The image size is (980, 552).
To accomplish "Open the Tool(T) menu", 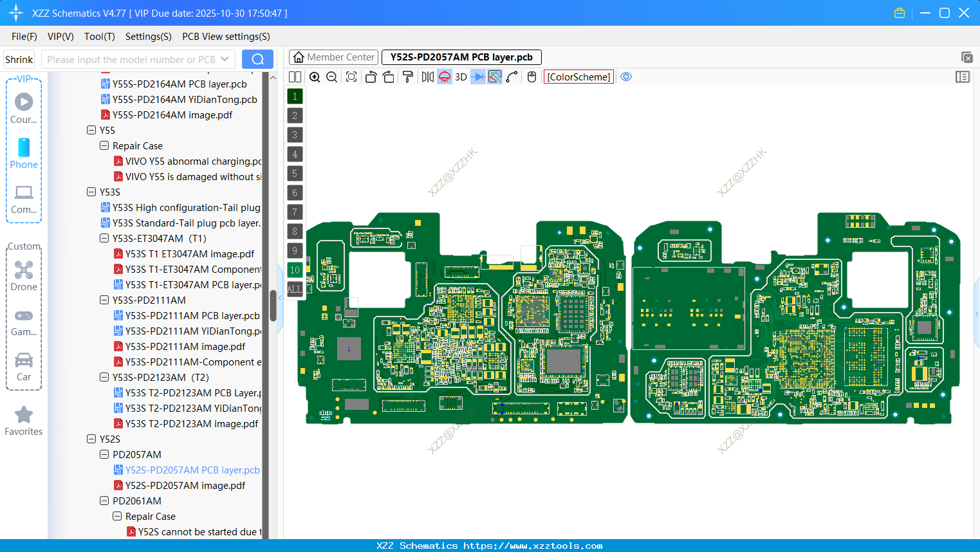I will coord(99,37).
